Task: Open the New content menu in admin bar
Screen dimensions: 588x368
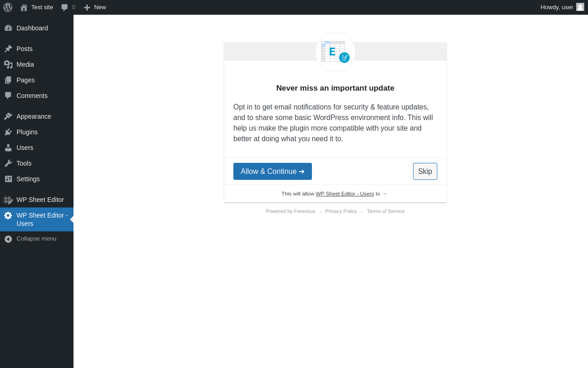Action: tap(95, 7)
